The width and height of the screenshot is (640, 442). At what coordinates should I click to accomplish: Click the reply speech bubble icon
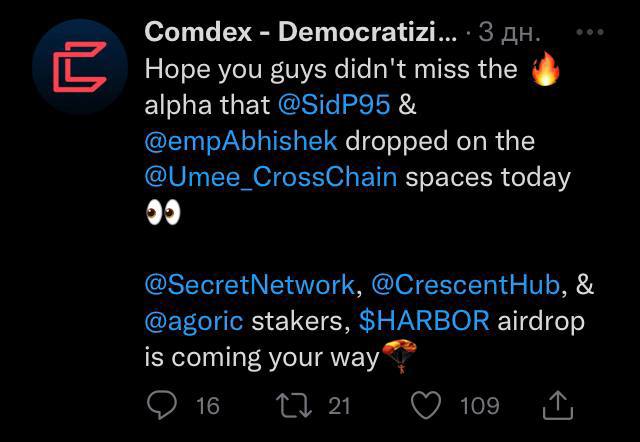(162, 405)
